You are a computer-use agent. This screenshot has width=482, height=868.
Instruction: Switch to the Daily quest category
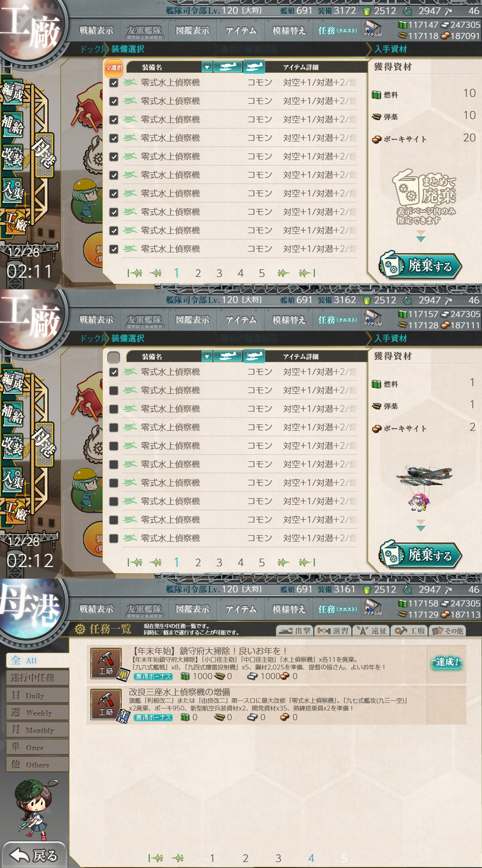37,695
